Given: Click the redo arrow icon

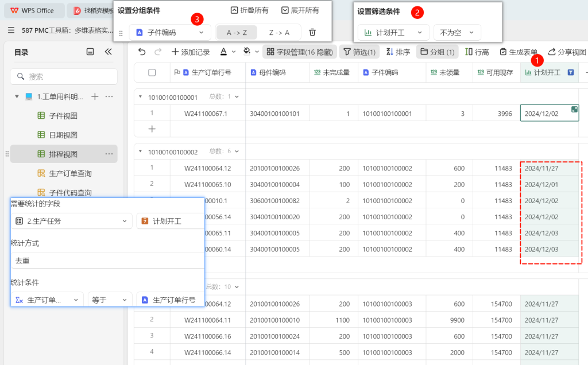Looking at the screenshot, I should point(158,52).
